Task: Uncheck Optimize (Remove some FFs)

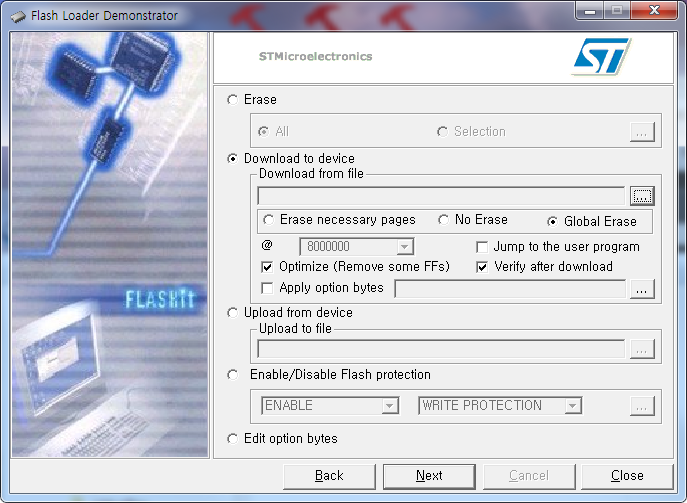Action: 267,267
